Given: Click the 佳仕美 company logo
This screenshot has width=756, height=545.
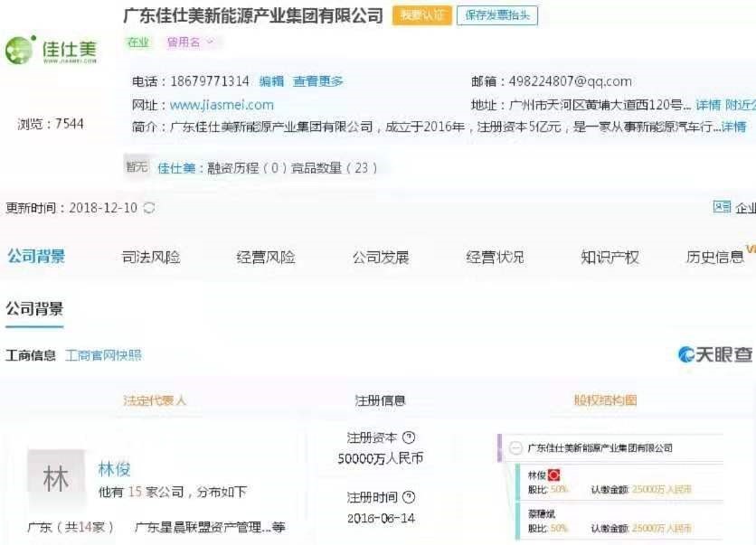Looking at the screenshot, I should point(52,50).
